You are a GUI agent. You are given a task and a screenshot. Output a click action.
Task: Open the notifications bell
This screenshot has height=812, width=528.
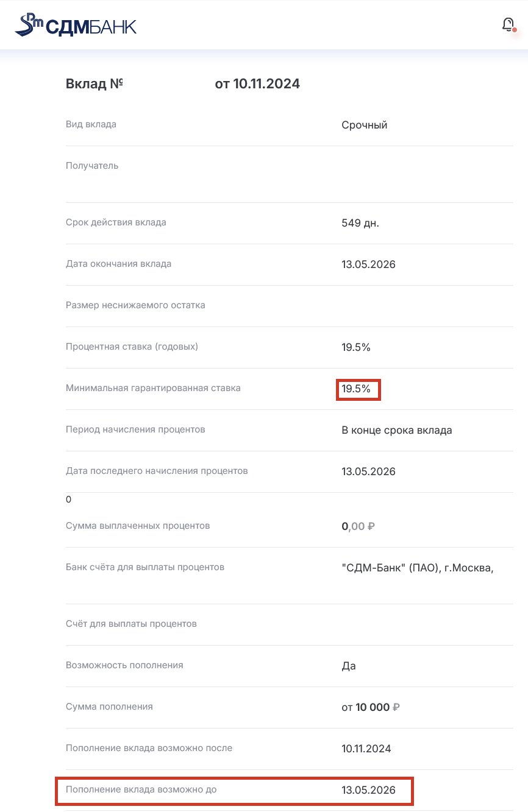pyautogui.click(x=508, y=24)
